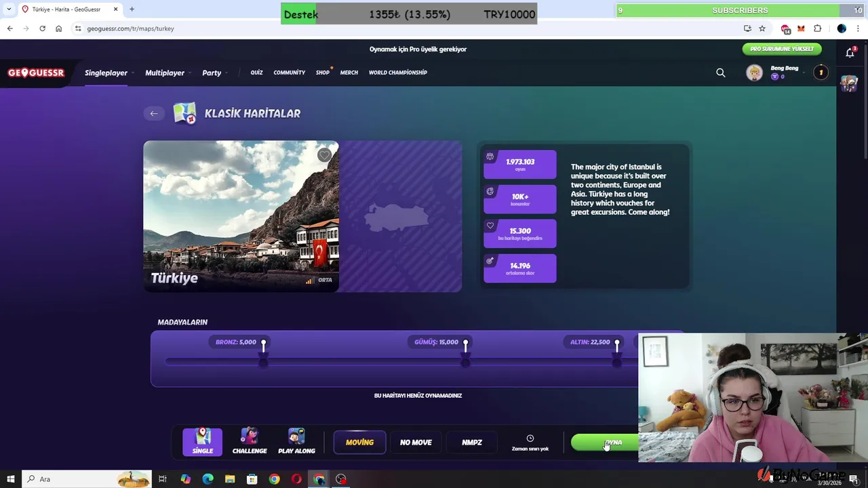Open the Multiplayer menu

click(x=165, y=73)
